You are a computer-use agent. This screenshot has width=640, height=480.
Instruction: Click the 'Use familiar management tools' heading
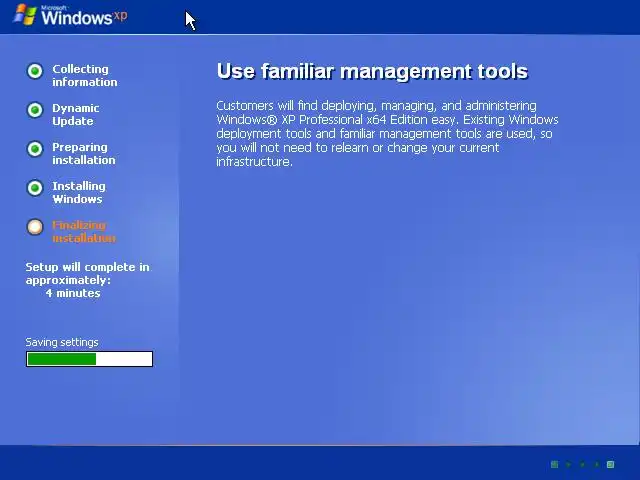point(372,71)
